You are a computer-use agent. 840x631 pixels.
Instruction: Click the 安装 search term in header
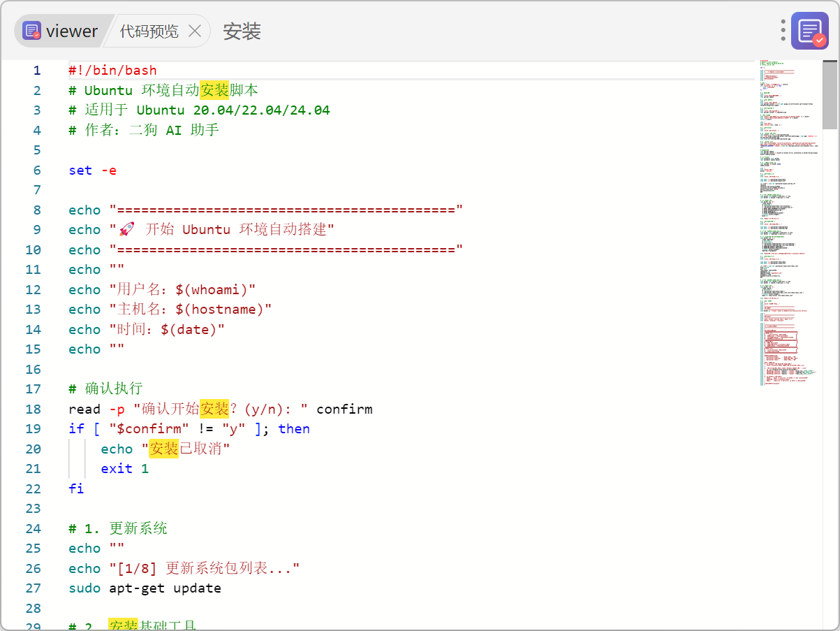coord(242,31)
